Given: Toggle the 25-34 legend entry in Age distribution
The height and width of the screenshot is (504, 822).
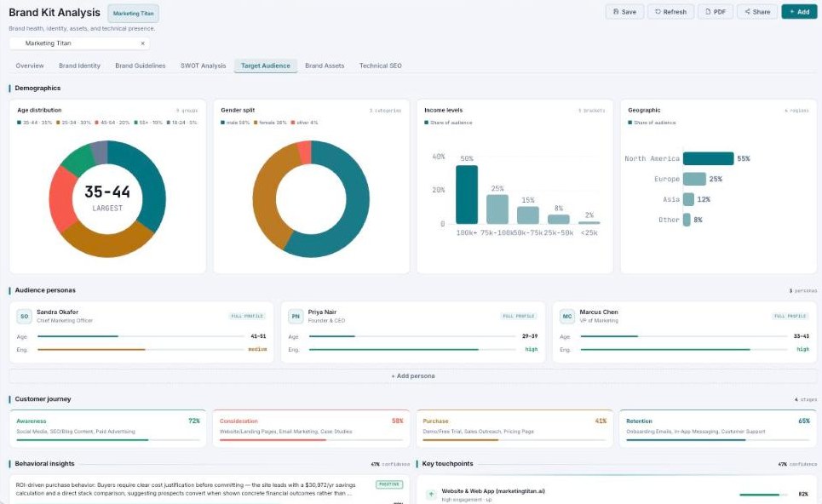Looking at the screenshot, I should click(x=73, y=123).
